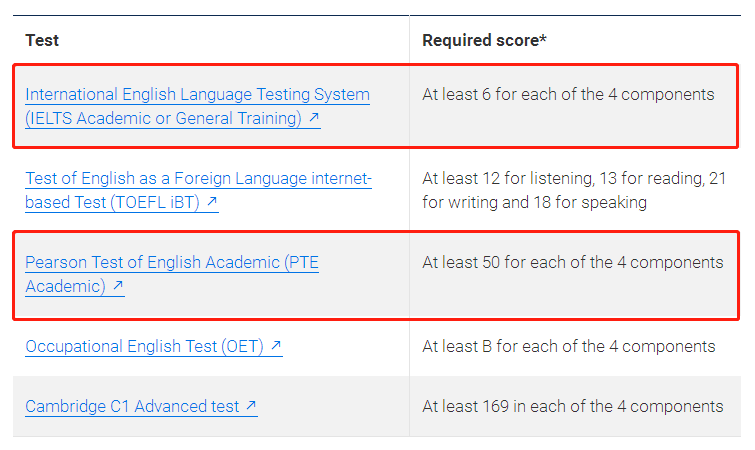Select the PTE "At least 50" score cell
Screen dimensions: 755x450
(x=572, y=263)
